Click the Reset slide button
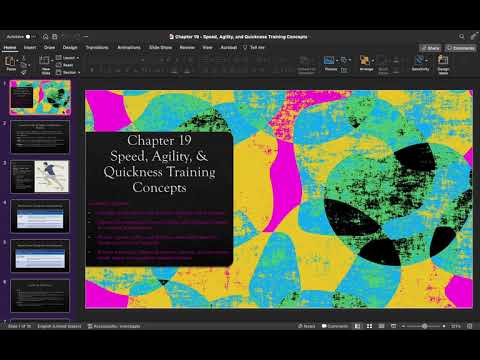 pos(65,65)
